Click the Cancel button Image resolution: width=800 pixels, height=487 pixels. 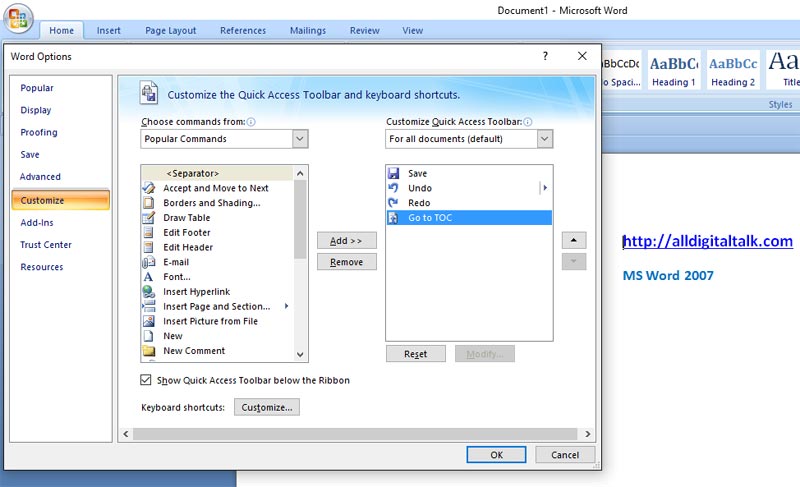click(x=565, y=455)
